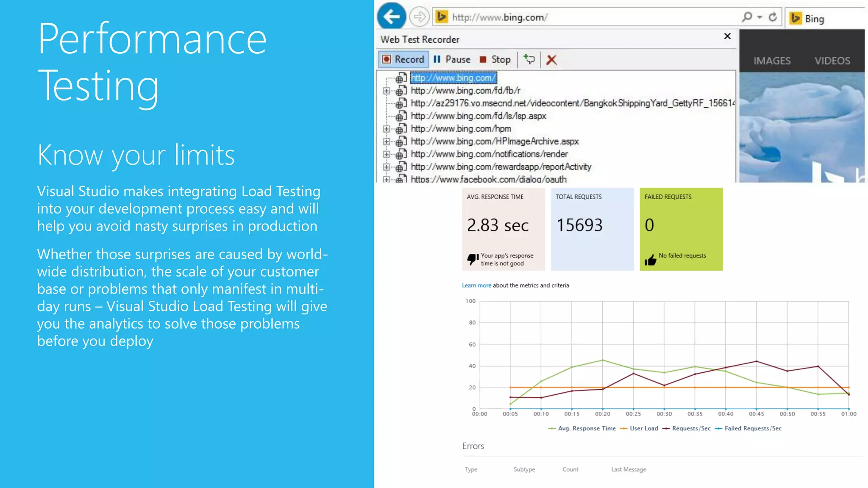The width and height of the screenshot is (868, 488).
Task: Click the 00:20 Avg. Response Time peak point
Action: coord(603,360)
